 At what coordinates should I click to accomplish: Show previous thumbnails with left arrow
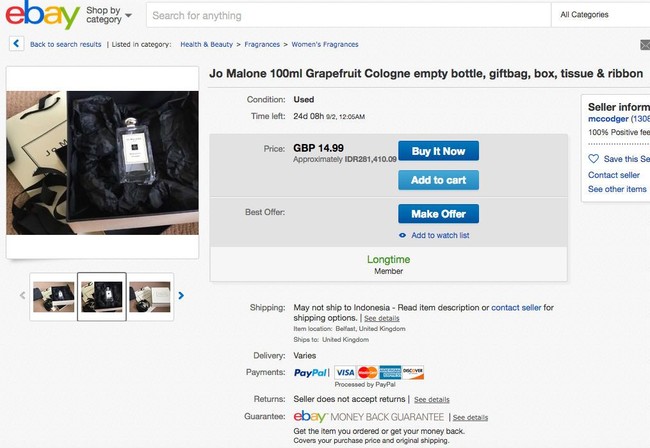tap(21, 295)
